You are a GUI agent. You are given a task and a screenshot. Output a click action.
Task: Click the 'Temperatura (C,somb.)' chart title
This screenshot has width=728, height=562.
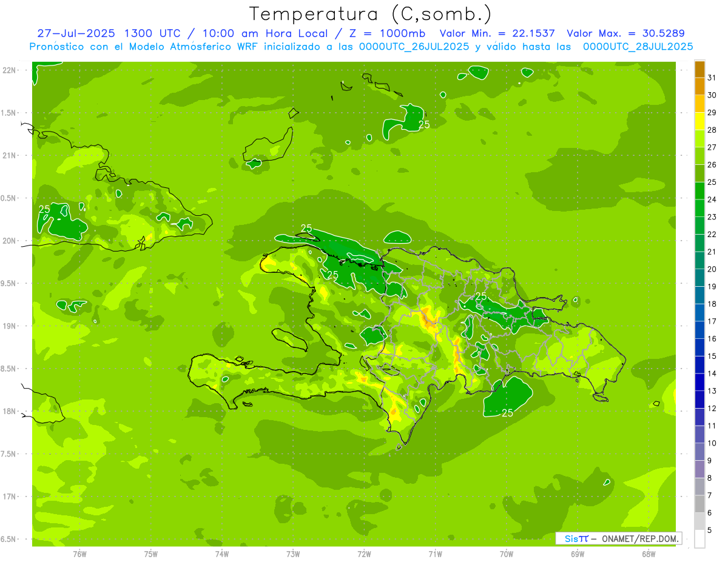pyautogui.click(x=371, y=14)
